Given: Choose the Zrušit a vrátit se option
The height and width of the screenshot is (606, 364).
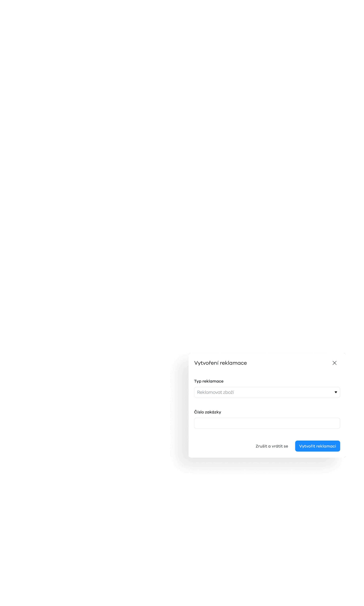Looking at the screenshot, I should pyautogui.click(x=272, y=446).
